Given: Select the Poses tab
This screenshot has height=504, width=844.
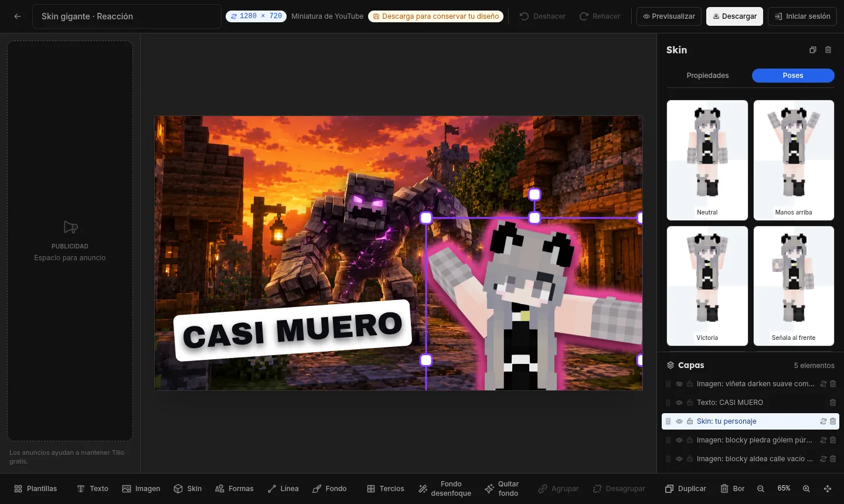Looking at the screenshot, I should pyautogui.click(x=793, y=76).
